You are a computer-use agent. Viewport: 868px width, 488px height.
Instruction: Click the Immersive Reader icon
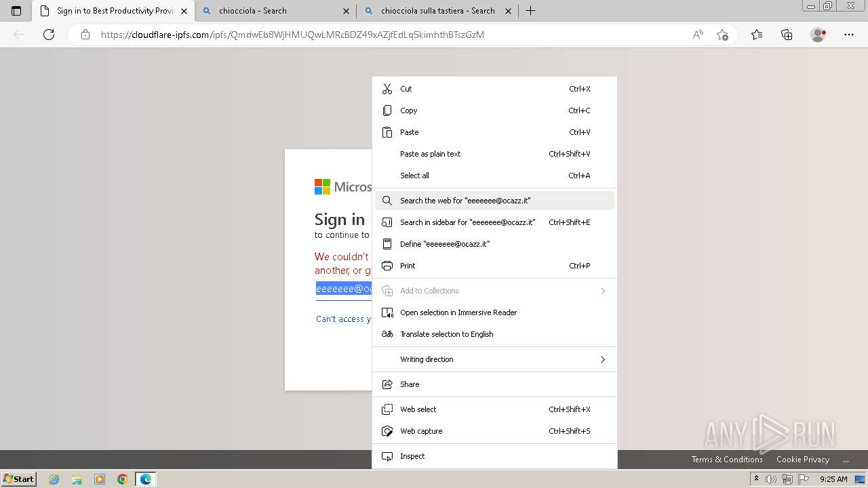(387, 312)
